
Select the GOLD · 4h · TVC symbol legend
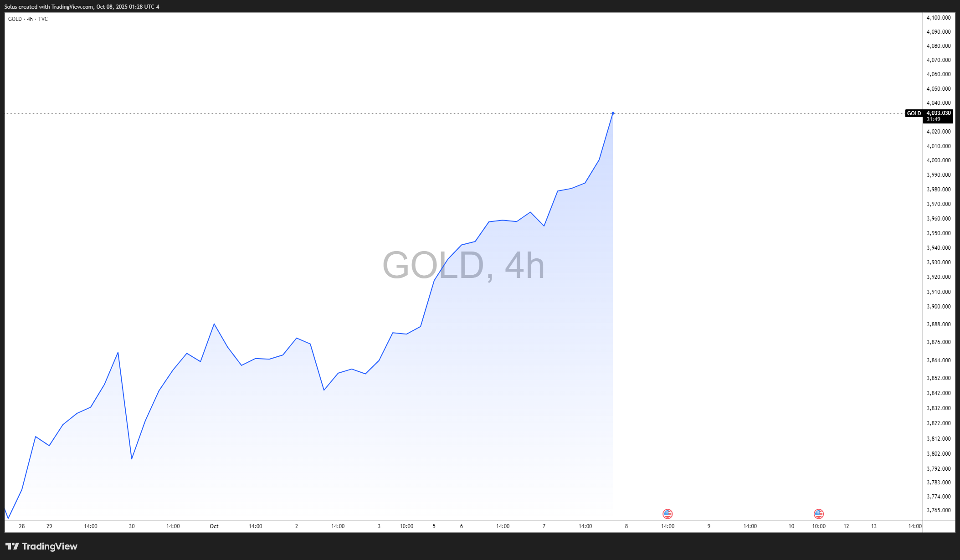point(28,19)
